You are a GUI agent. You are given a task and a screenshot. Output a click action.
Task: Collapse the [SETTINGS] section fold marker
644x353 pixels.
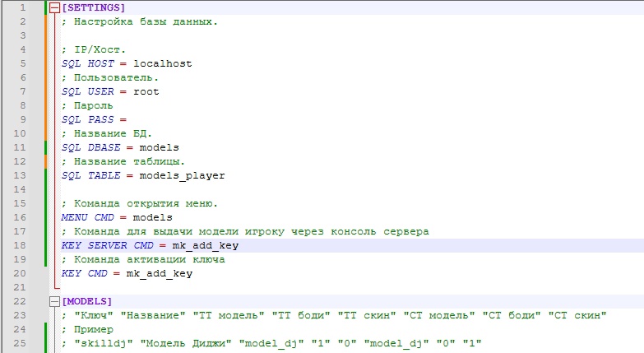pyautogui.click(x=55, y=8)
